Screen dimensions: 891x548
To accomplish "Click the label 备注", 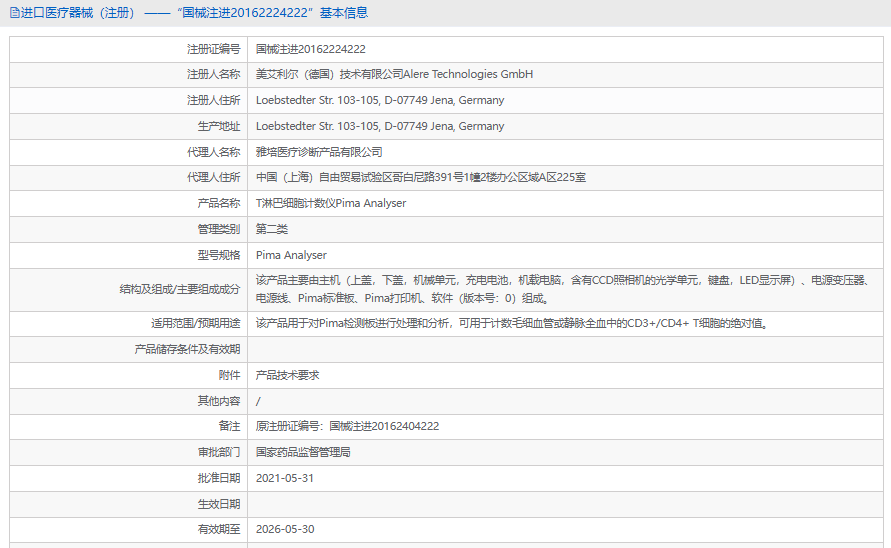I will click(230, 426).
